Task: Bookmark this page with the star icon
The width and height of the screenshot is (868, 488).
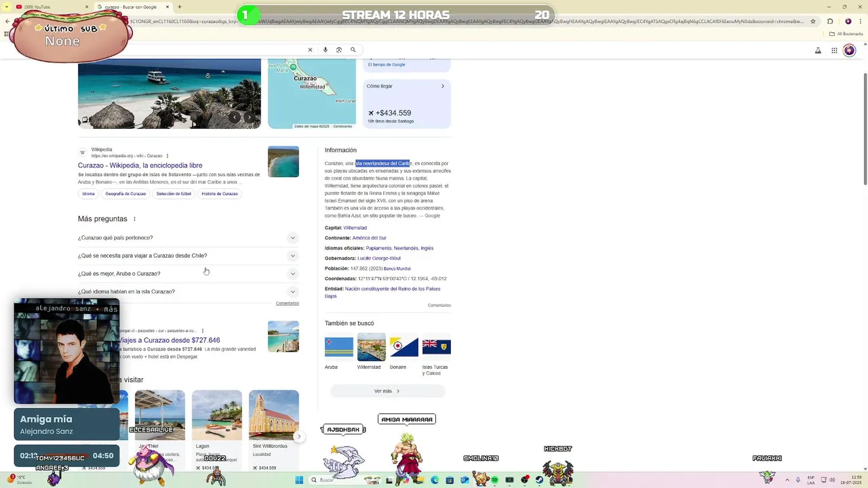Action: pos(812,21)
